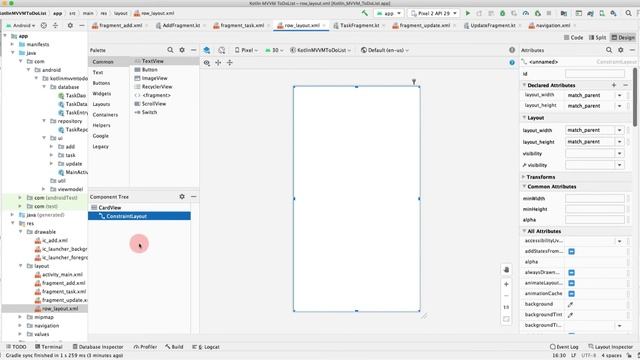
Task: Open the Pixel device preview dropdown
Action: point(247,50)
